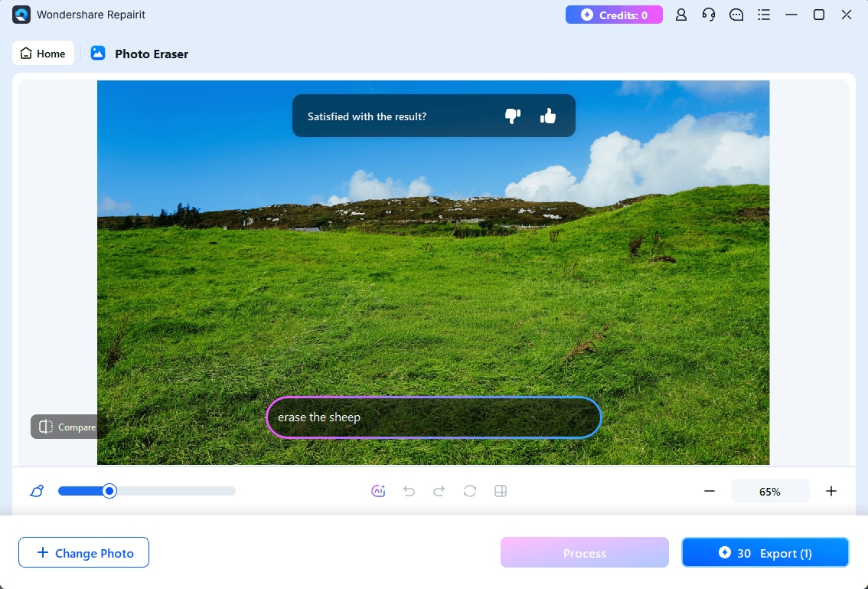Redo the last edit
This screenshot has height=589, width=868.
pyautogui.click(x=439, y=491)
